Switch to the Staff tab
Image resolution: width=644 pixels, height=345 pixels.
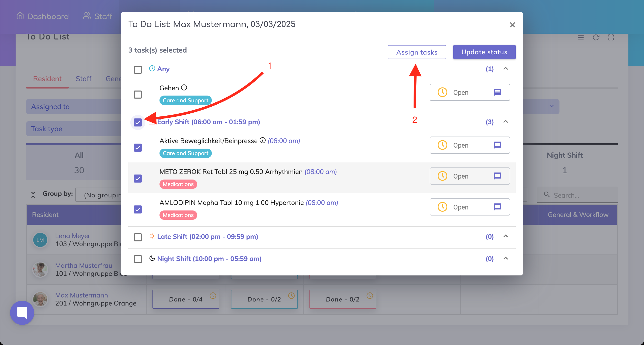(84, 79)
